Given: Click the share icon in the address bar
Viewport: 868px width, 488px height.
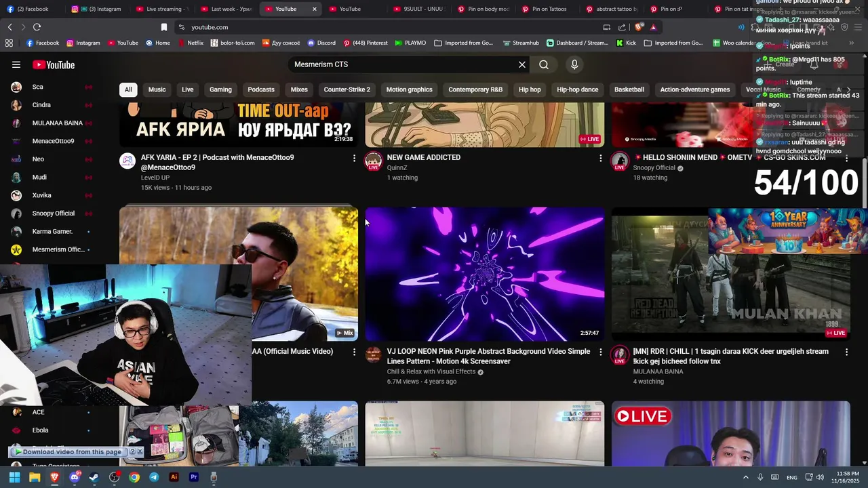Looking at the screenshot, I should tap(622, 27).
